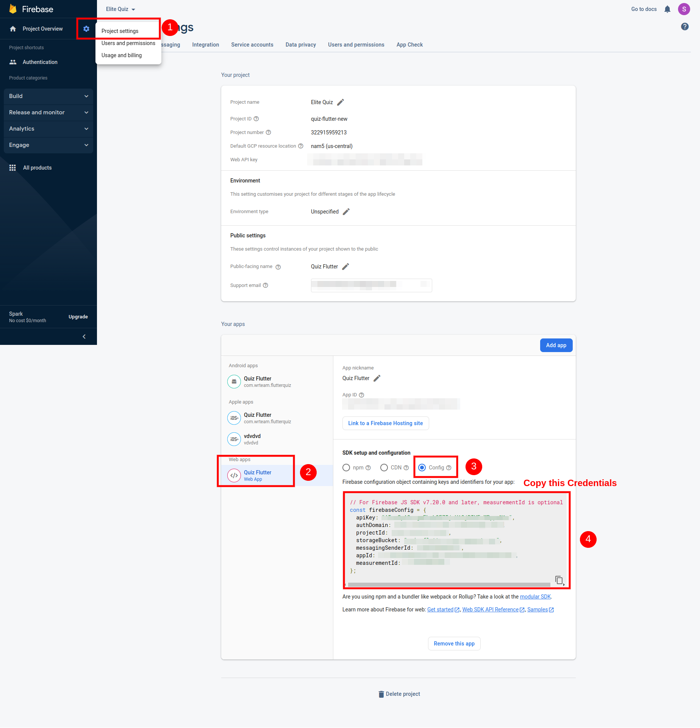Select the Config radio button
Image resolution: width=700 pixels, height=728 pixels.
tap(422, 468)
